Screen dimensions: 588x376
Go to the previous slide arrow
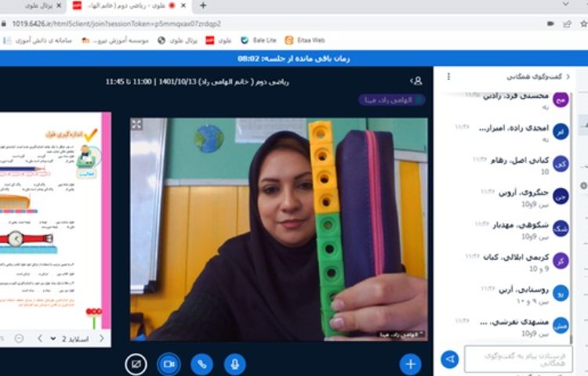coord(101,338)
